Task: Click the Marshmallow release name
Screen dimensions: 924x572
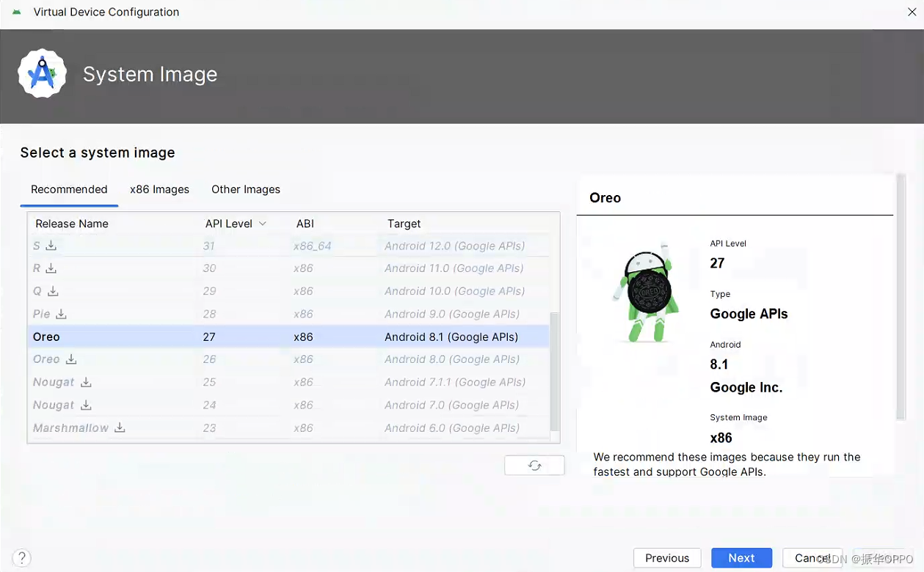Action: point(70,428)
